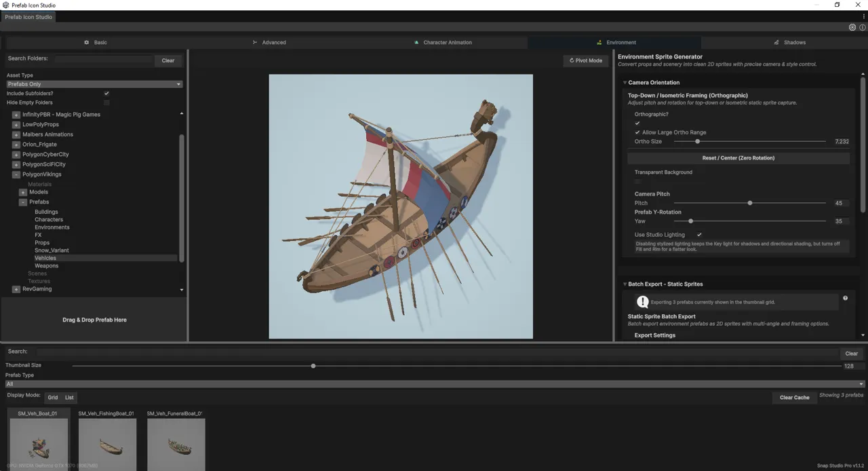Select the FX folder
This screenshot has height=471, width=868.
[x=38, y=235]
